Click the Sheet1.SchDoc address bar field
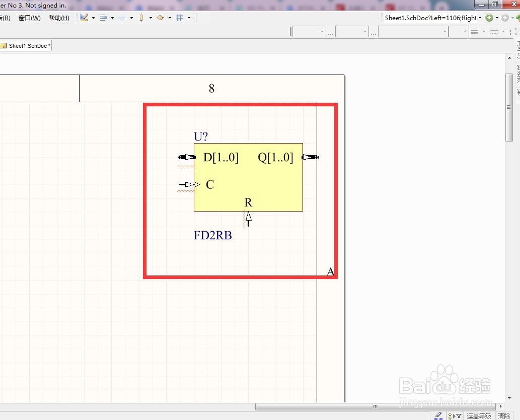 click(x=430, y=18)
